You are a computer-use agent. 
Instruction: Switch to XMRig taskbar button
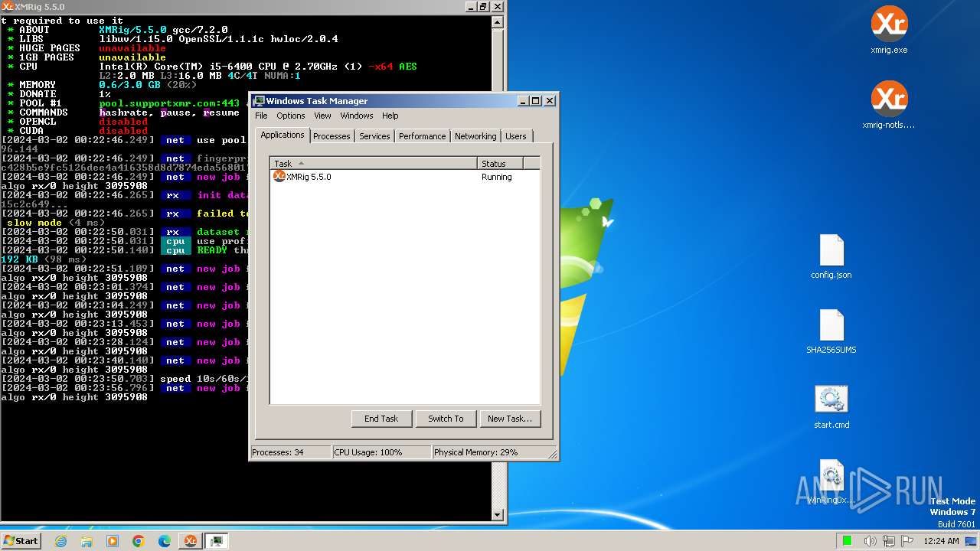click(191, 541)
